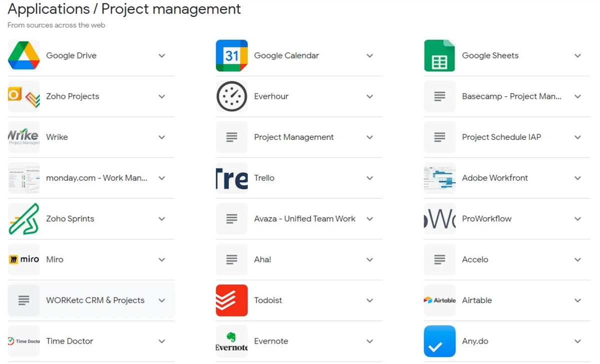Click the Google Calendar icon
600x364 pixels.
[x=231, y=55]
